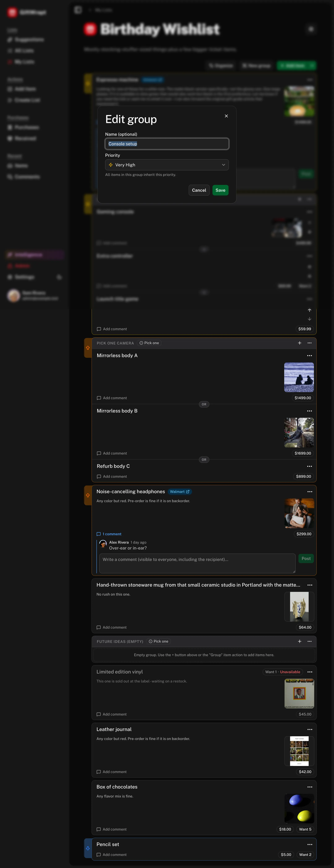Focus the Write a comment box

point(197,563)
